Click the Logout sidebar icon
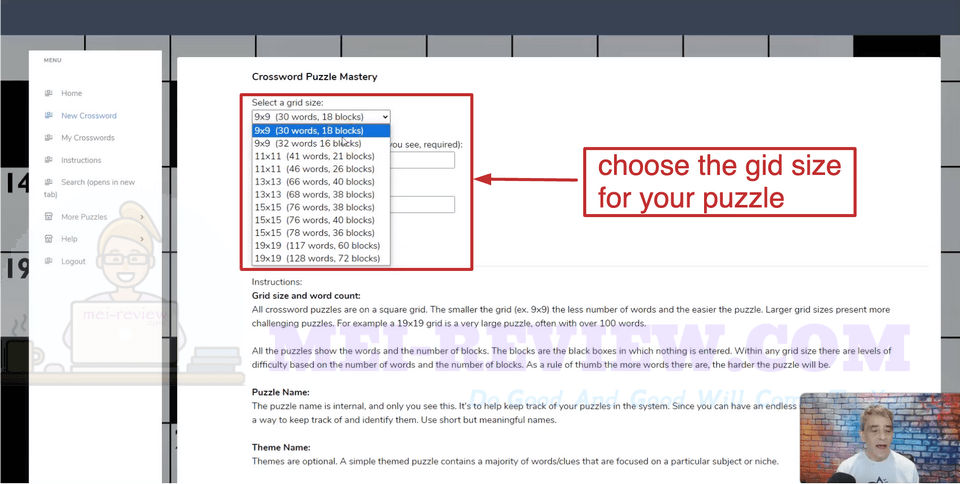The width and height of the screenshot is (960, 484). coord(48,261)
